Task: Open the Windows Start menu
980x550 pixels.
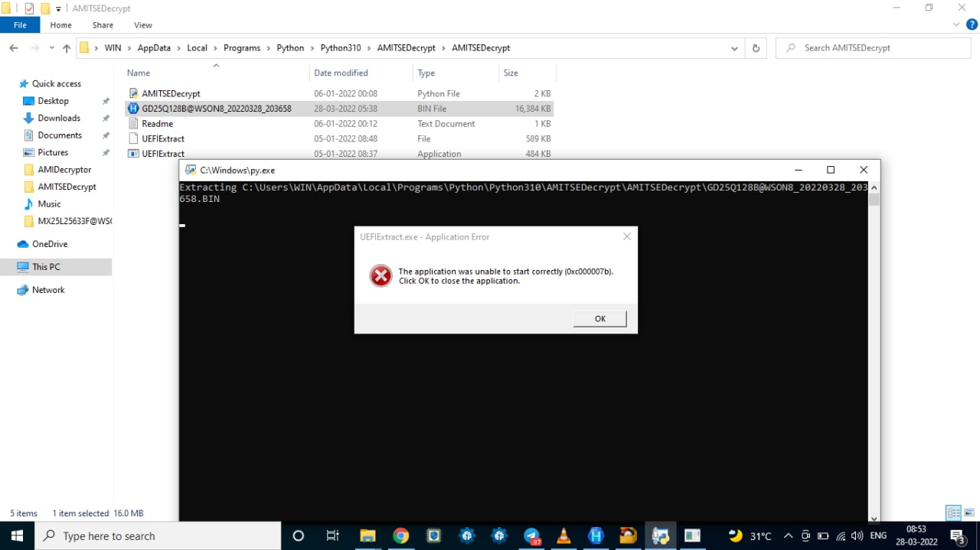Action: click(17, 535)
